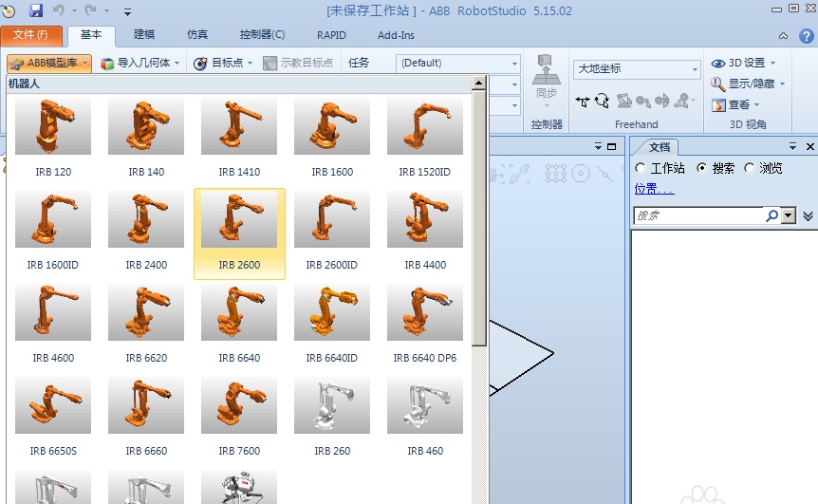Switch to the 建模 modeling tab

point(144,35)
